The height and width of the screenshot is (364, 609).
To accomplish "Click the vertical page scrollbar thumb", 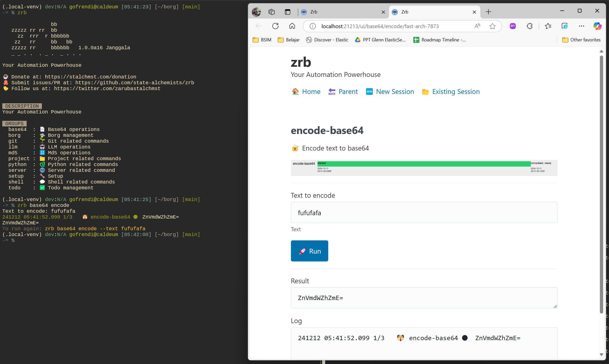I will [x=601, y=184].
